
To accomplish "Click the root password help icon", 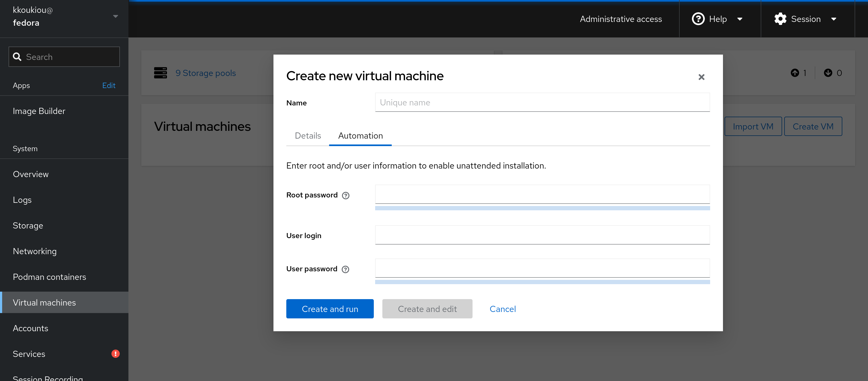I will (x=345, y=195).
